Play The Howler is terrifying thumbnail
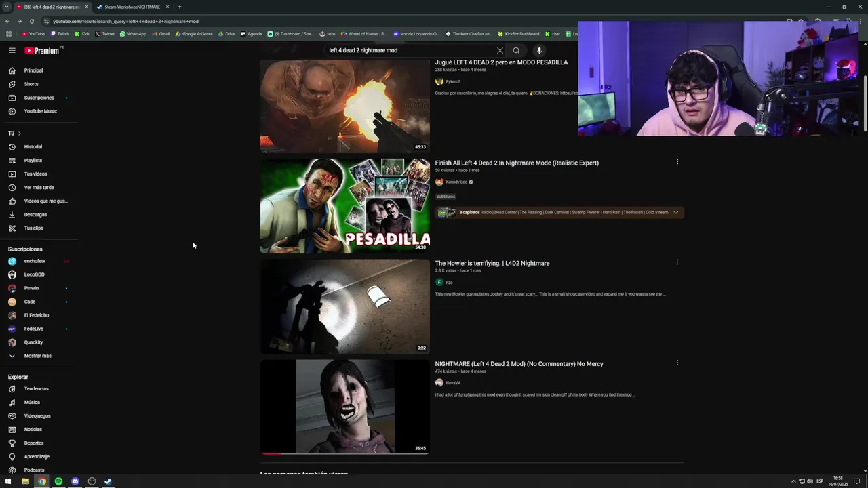This screenshot has height=488, width=868. coord(344,306)
